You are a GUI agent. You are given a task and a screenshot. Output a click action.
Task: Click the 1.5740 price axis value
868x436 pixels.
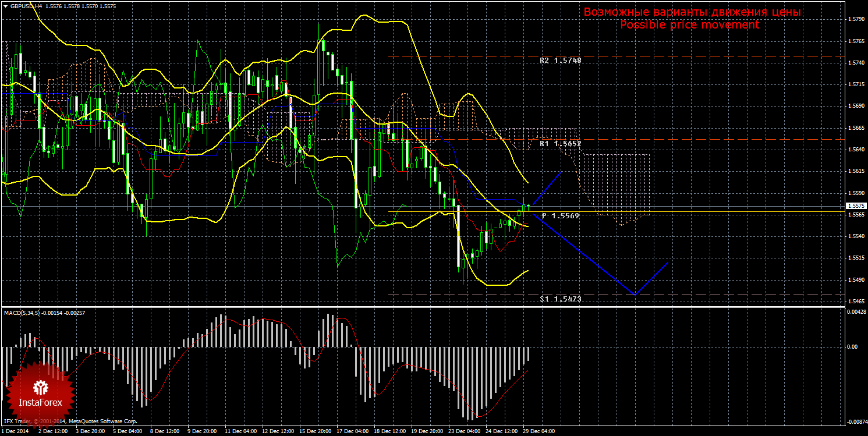coord(856,63)
